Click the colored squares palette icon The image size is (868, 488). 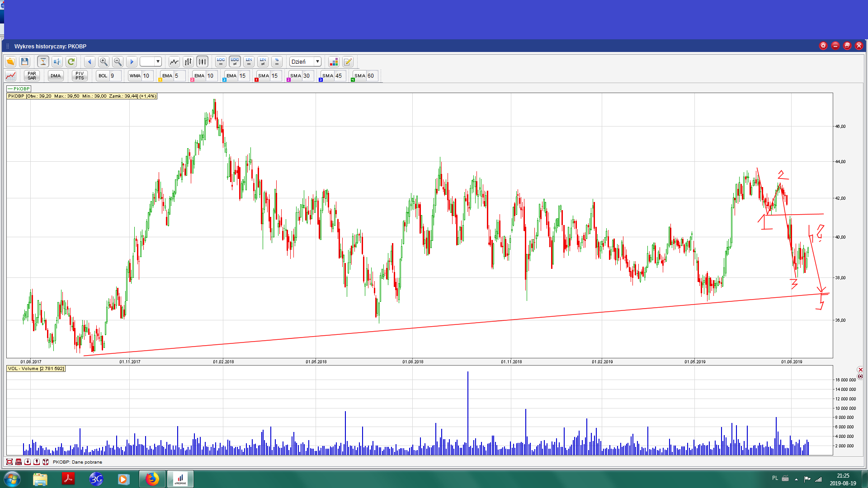(x=334, y=61)
